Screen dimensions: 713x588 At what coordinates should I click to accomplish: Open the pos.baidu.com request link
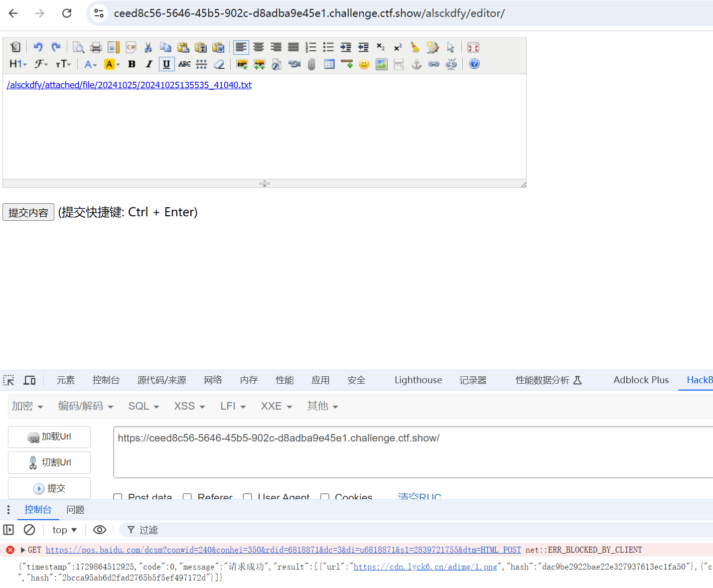pyautogui.click(x=283, y=550)
